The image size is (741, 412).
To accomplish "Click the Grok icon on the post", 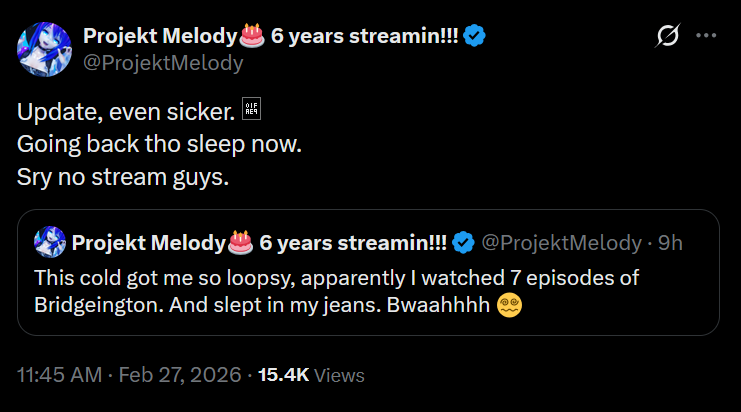I will point(665,36).
